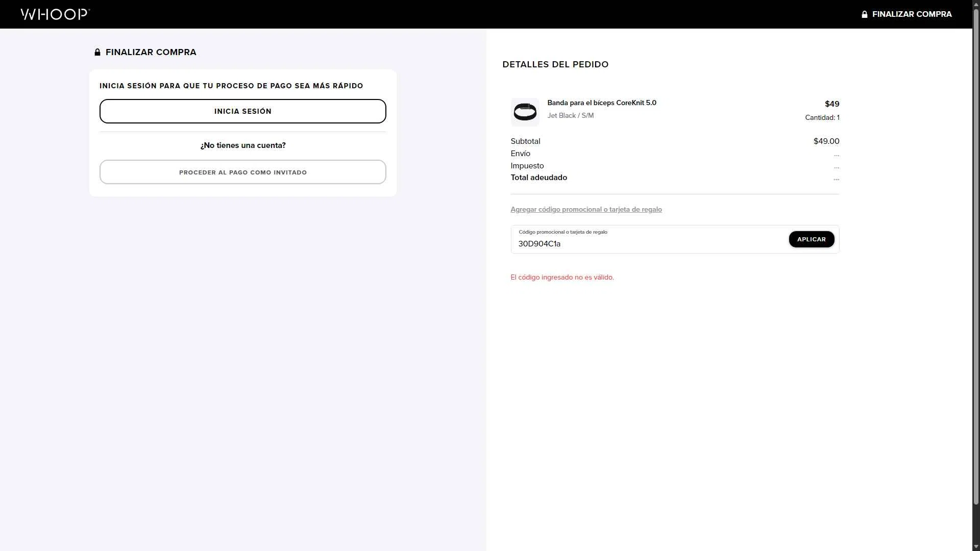Click the page vertical scrollbar thumb
Screen dimensions: 980x551
coord(976,258)
